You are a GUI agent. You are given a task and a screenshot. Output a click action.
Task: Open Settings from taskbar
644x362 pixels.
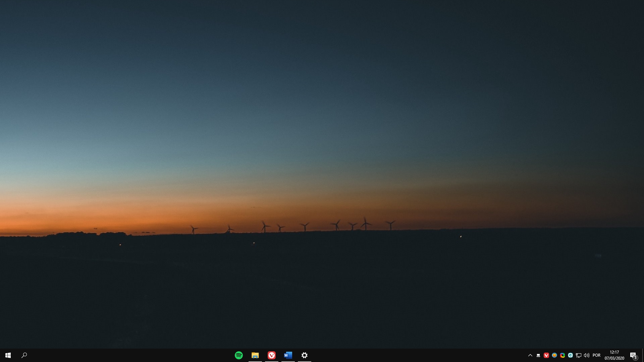coord(305,355)
